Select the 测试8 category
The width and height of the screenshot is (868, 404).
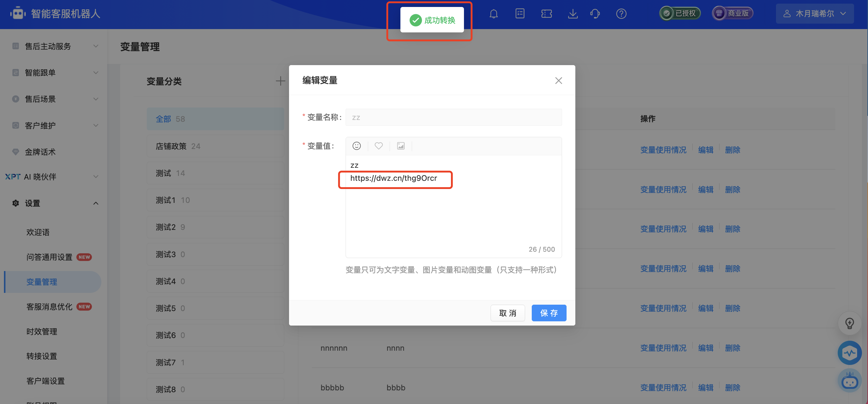click(215, 389)
